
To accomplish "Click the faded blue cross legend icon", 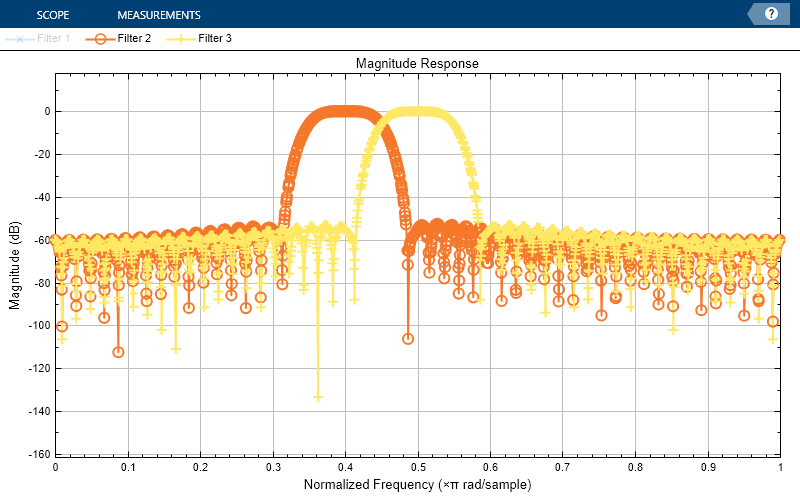I will coord(20,39).
